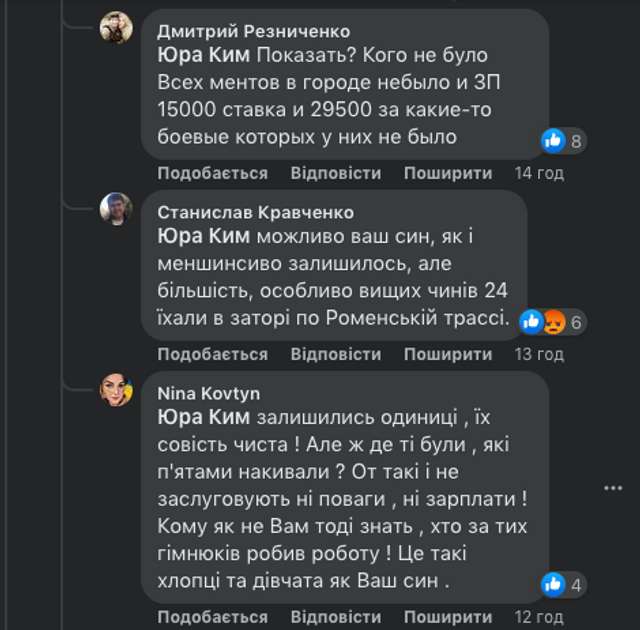Toggle Подобається on Nina Kovtyn's comment
Image resolution: width=640 pixels, height=630 pixels.
pos(212,616)
